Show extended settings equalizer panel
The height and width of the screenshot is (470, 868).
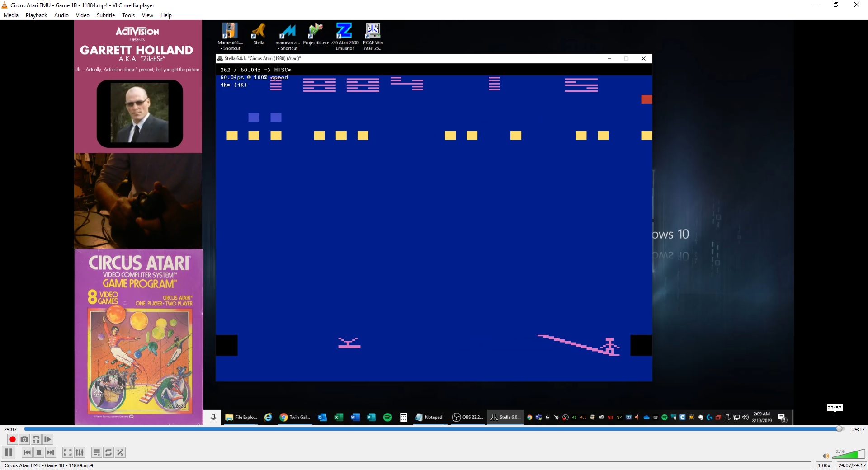coord(80,452)
